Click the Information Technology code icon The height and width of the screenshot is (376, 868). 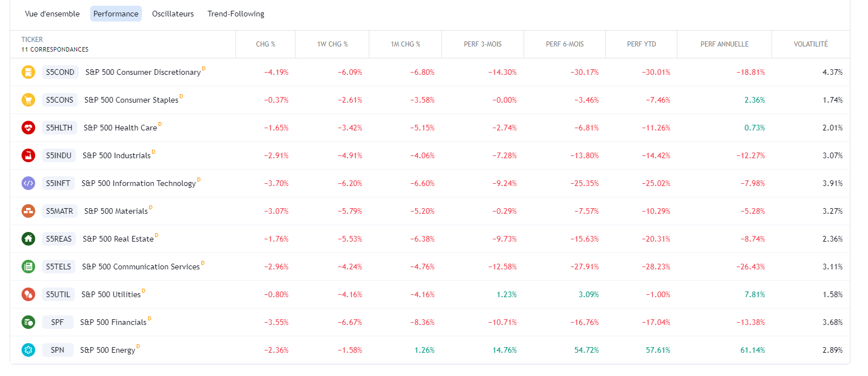(x=28, y=183)
